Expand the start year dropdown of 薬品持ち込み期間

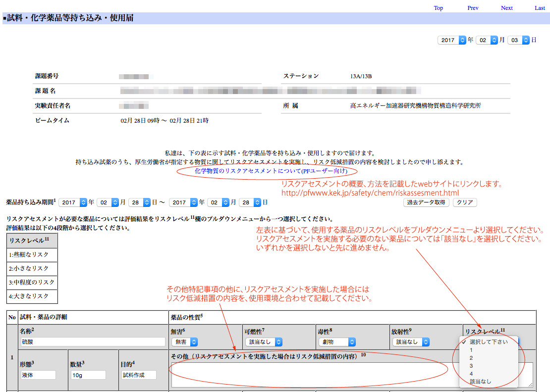click(73, 202)
